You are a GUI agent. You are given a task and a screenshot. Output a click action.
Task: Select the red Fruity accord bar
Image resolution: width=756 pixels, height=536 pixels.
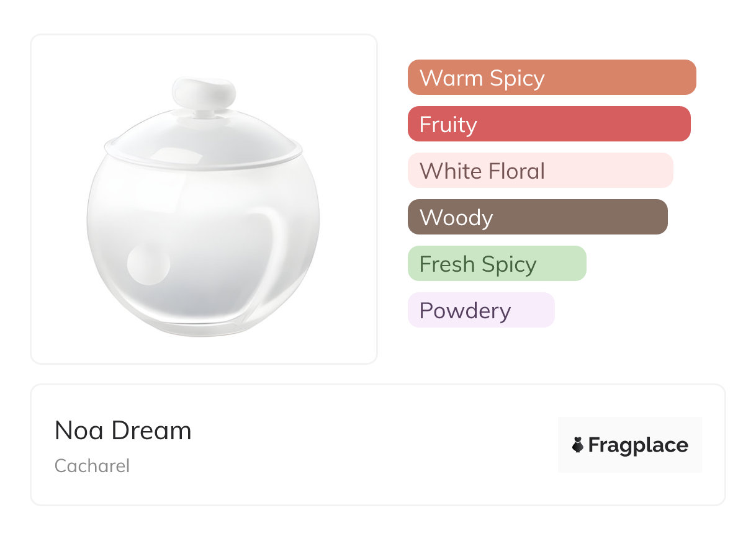(549, 124)
